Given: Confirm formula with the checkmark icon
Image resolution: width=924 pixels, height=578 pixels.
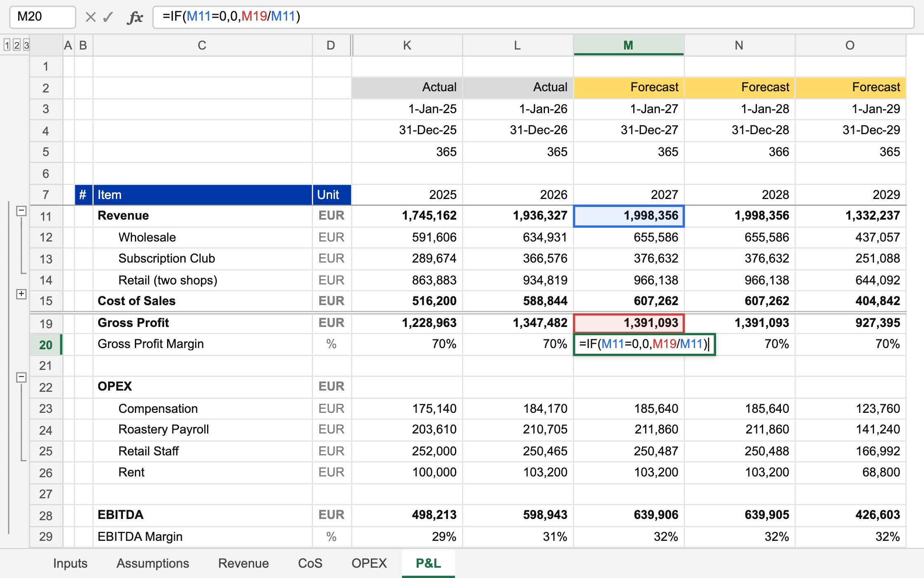Looking at the screenshot, I should pyautogui.click(x=108, y=17).
